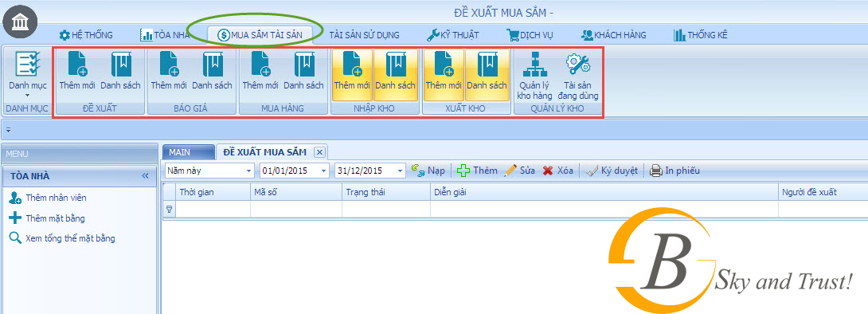Click the building logo application button
The image size is (868, 314).
click(x=21, y=22)
